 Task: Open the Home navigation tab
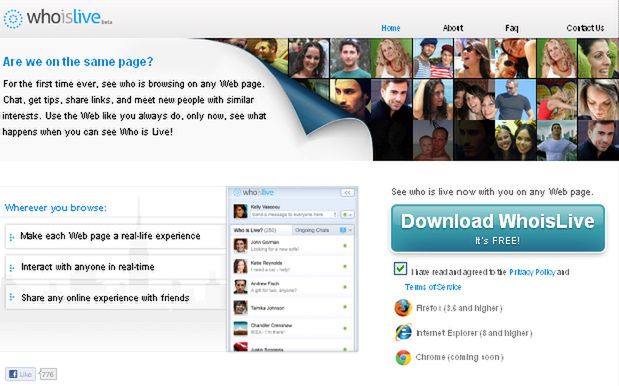point(390,28)
